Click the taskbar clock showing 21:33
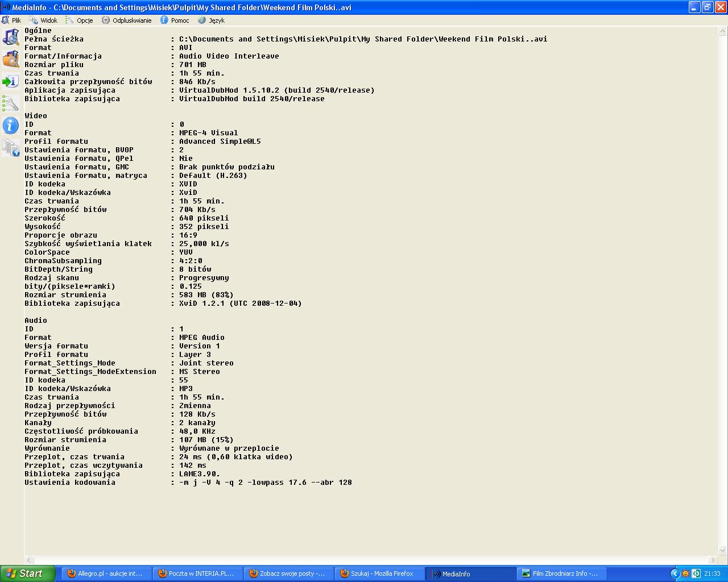 [x=712, y=574]
